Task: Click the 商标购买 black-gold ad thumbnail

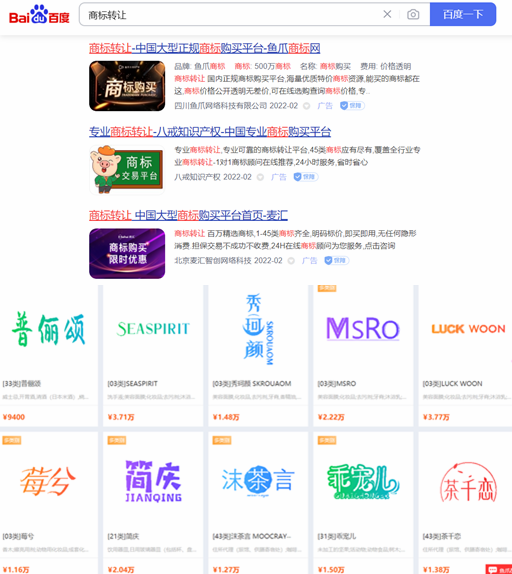Action: tap(127, 86)
